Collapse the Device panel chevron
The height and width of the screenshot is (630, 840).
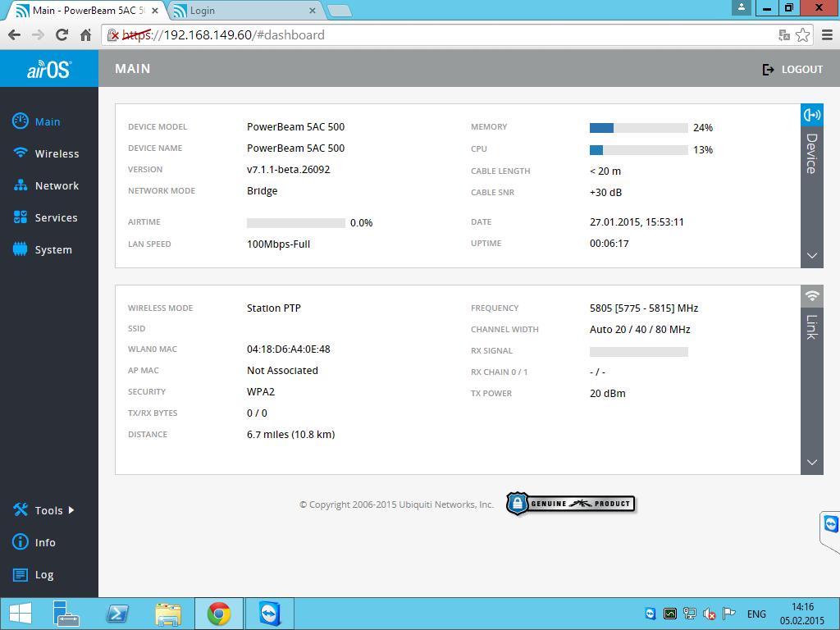[x=812, y=256]
